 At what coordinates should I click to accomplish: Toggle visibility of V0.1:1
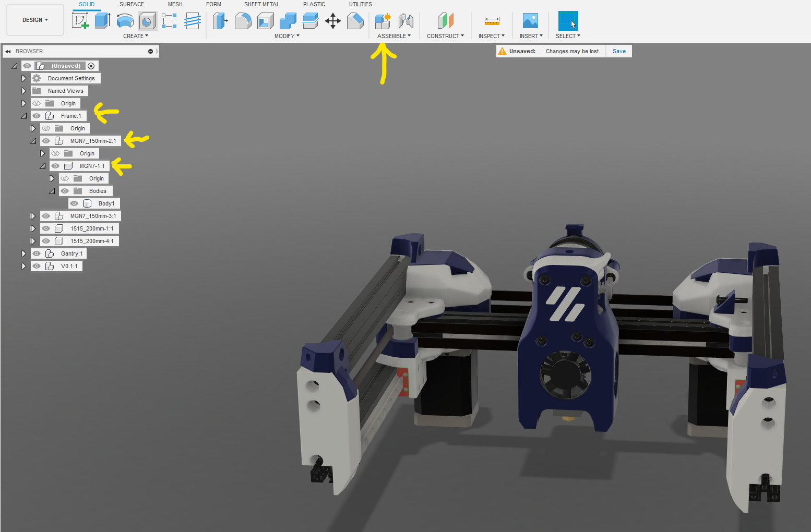pos(37,266)
